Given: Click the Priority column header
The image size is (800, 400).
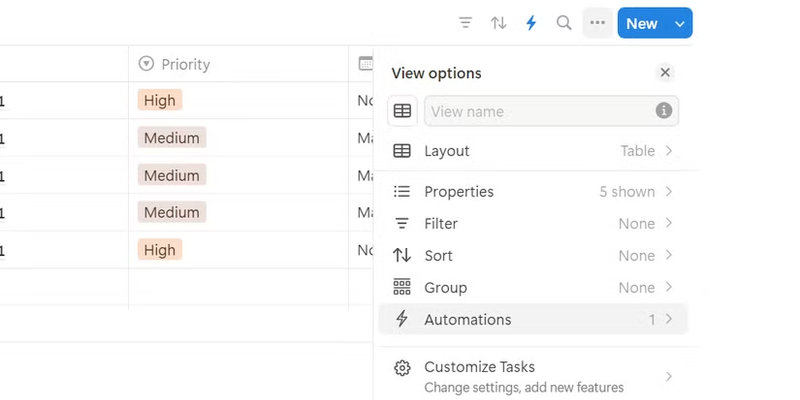Looking at the screenshot, I should [x=186, y=64].
